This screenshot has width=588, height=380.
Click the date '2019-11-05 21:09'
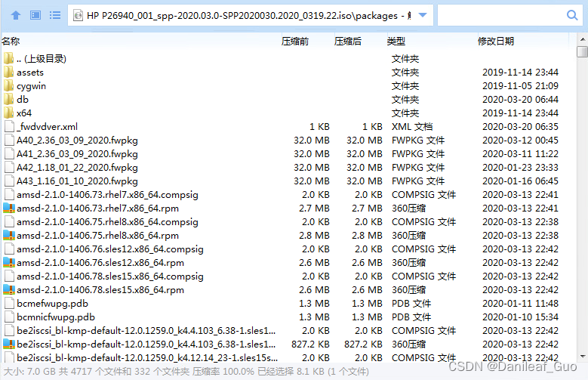[x=520, y=85]
